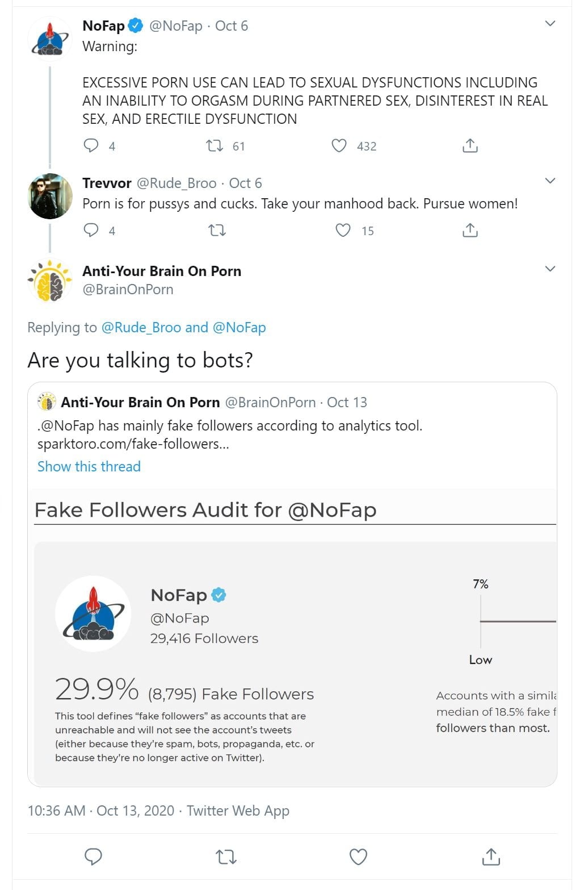Click the 'Show this thread' link
Viewport: 588px width, 890px height.
pos(89,466)
